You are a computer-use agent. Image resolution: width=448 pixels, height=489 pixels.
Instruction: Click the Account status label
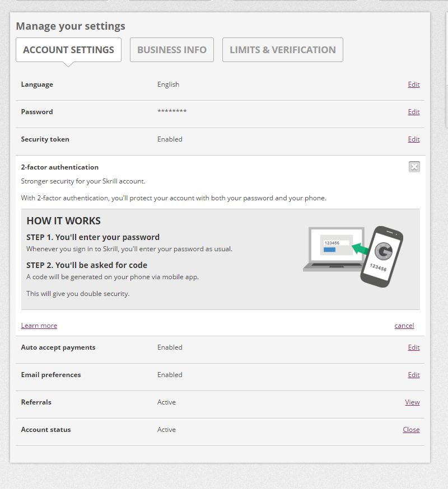(46, 430)
